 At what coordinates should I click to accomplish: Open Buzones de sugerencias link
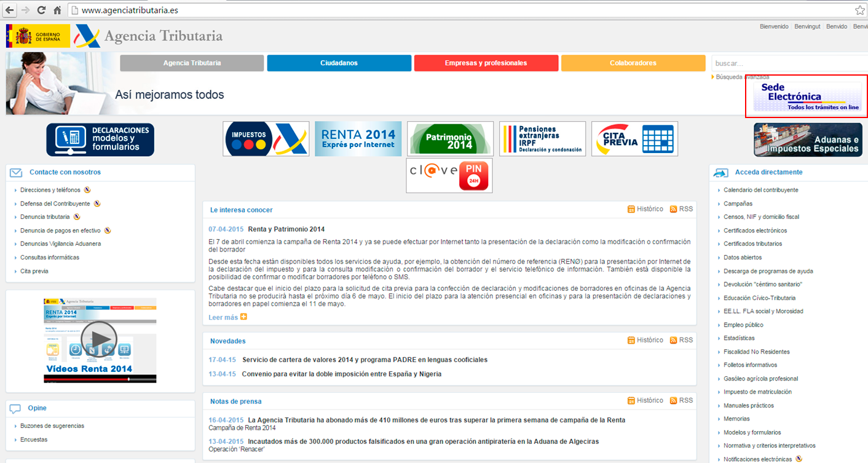(x=52, y=426)
